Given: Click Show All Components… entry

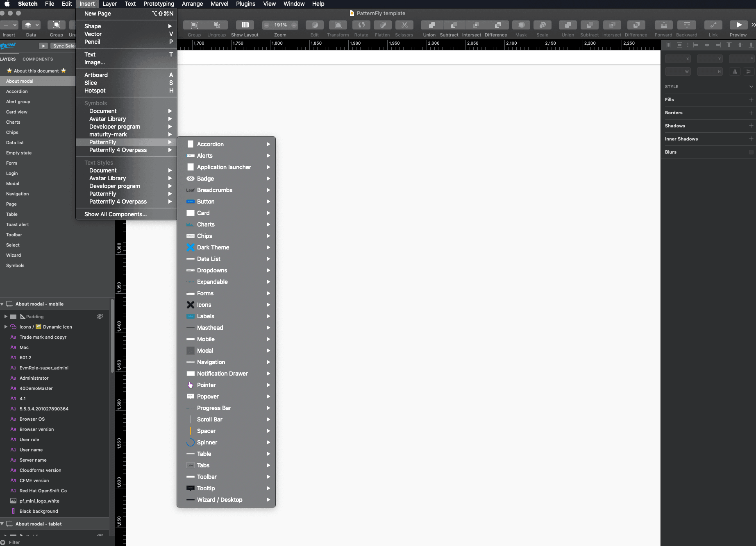Looking at the screenshot, I should (x=116, y=214).
